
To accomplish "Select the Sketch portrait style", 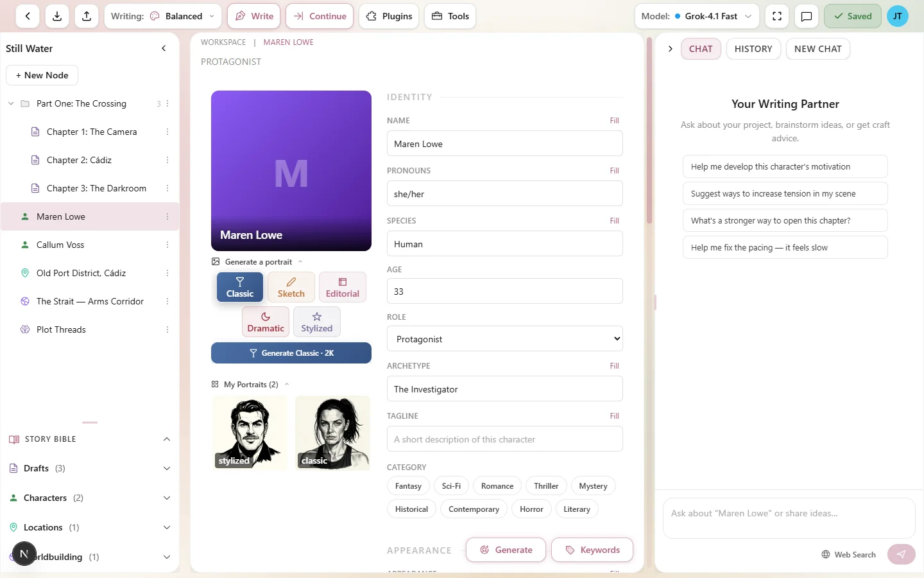I will tap(291, 287).
